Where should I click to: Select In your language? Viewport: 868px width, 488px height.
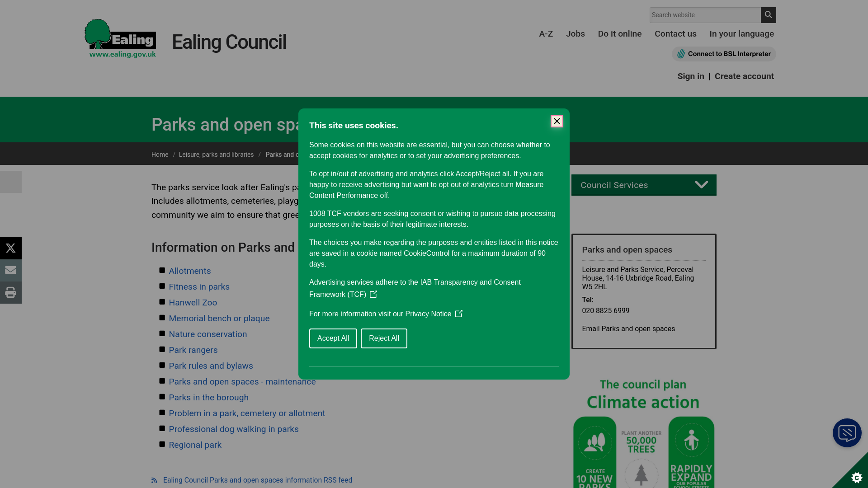tap(741, 34)
